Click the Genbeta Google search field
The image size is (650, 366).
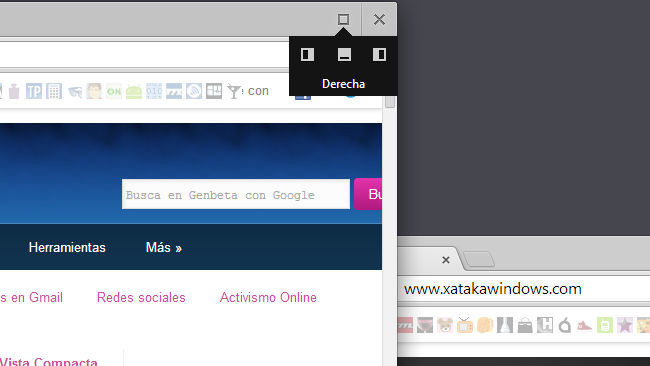click(236, 194)
